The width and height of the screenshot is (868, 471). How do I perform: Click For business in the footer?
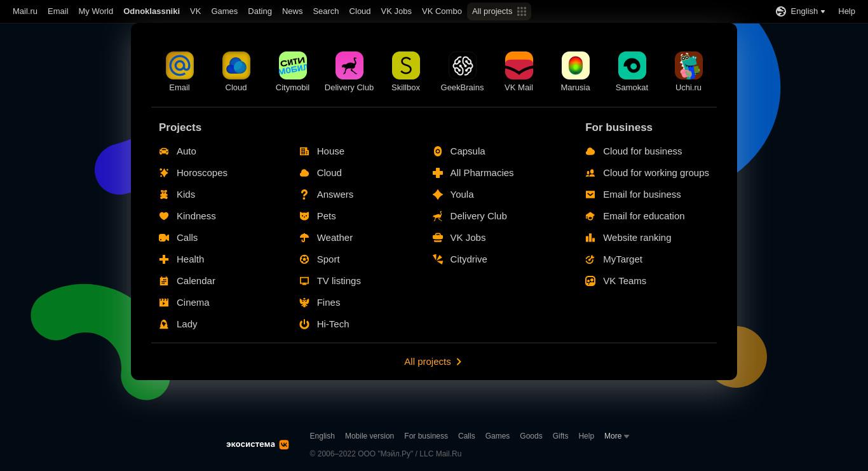point(426,436)
